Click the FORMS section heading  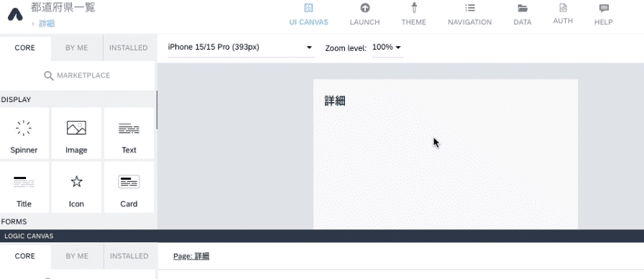[x=14, y=222]
